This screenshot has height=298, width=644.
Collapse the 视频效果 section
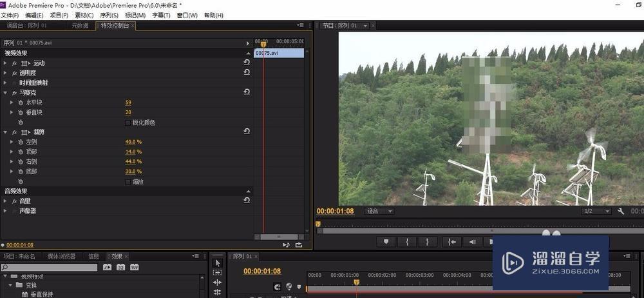point(248,54)
